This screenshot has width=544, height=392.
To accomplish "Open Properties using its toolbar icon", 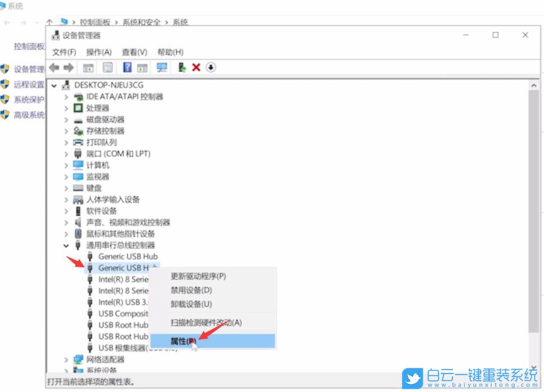I will click(x=107, y=67).
